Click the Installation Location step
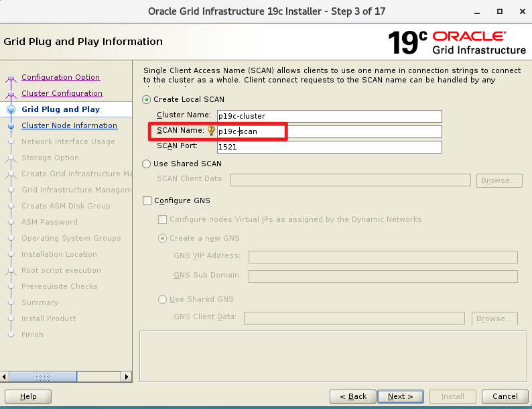 coord(59,254)
